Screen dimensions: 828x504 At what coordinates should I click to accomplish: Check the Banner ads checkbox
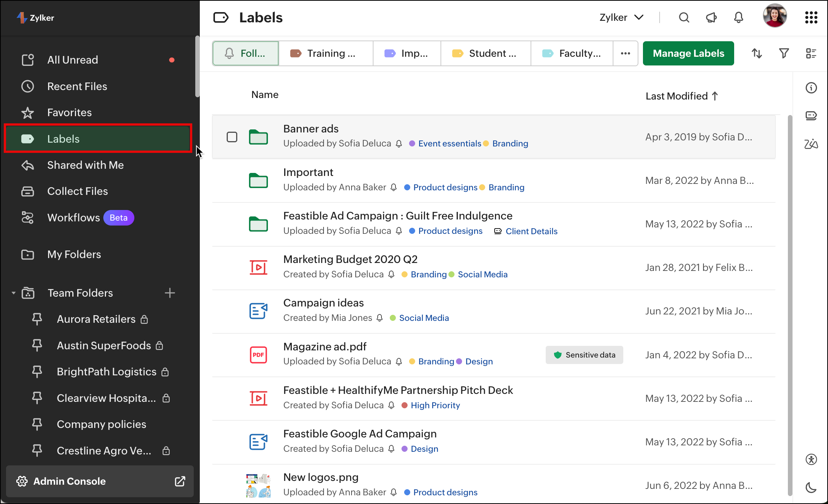pos(232,137)
